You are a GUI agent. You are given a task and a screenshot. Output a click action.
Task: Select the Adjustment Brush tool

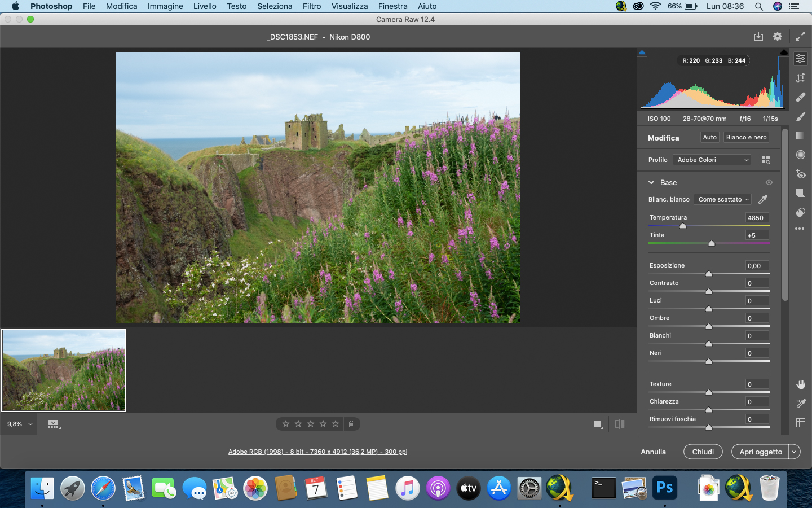tap(800, 116)
